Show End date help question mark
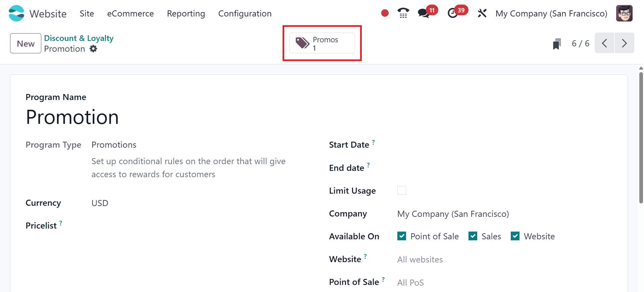 point(368,165)
